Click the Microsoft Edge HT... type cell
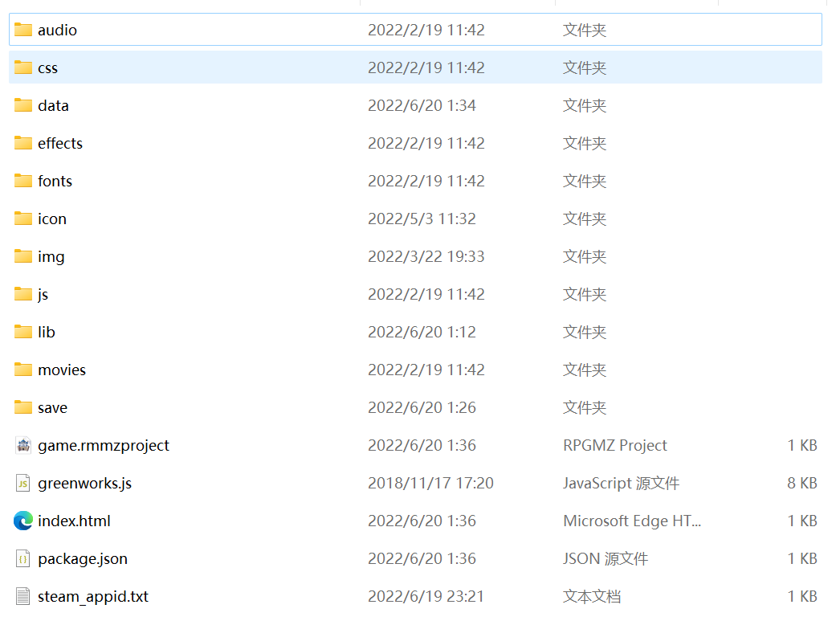Image resolution: width=840 pixels, height=621 pixels. pos(632,521)
